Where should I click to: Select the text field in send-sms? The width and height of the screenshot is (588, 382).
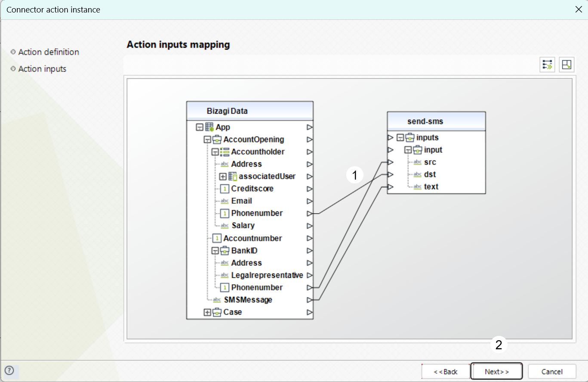[x=431, y=187]
